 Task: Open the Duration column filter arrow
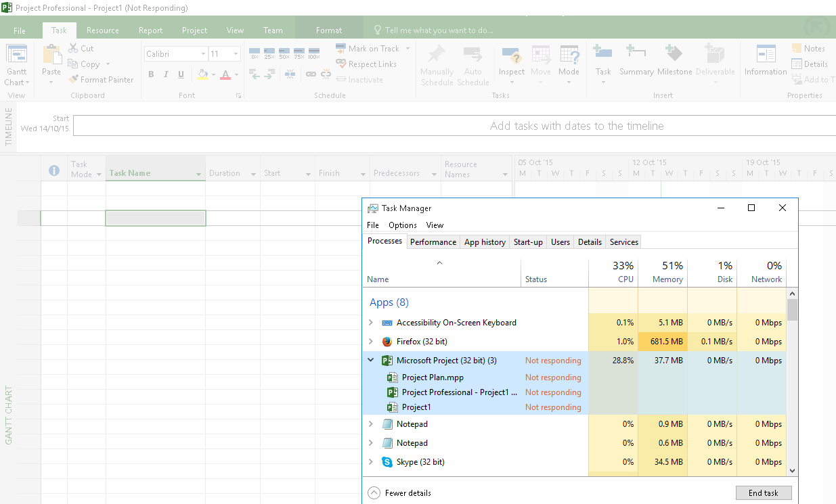254,174
